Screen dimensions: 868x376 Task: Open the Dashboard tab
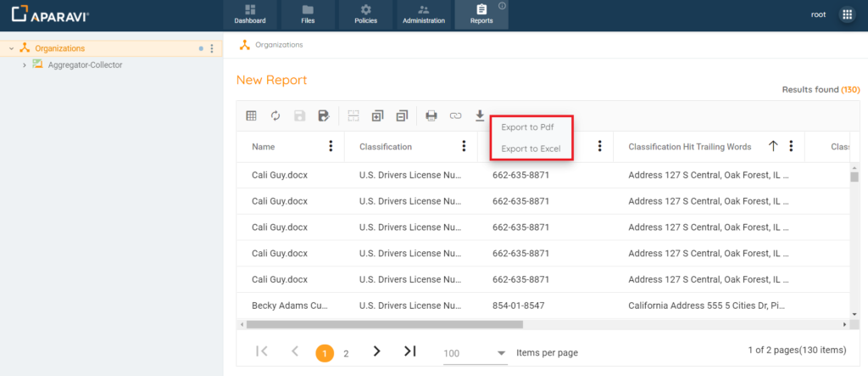point(250,15)
